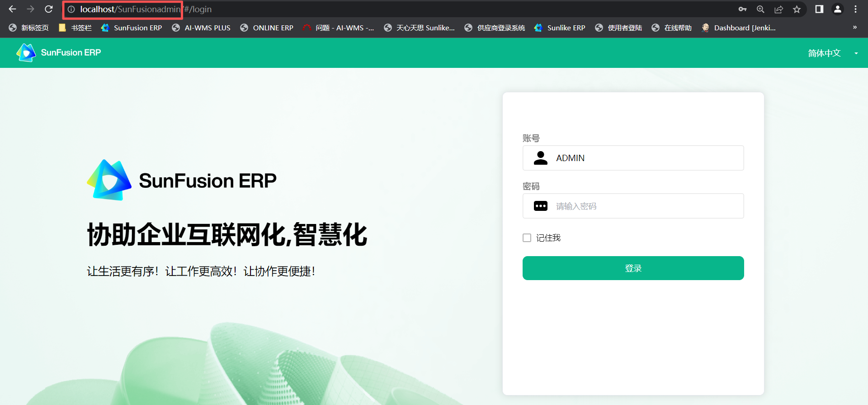Image resolution: width=868 pixels, height=405 pixels.
Task: Open ONLINE ERP bookmark
Action: click(267, 28)
